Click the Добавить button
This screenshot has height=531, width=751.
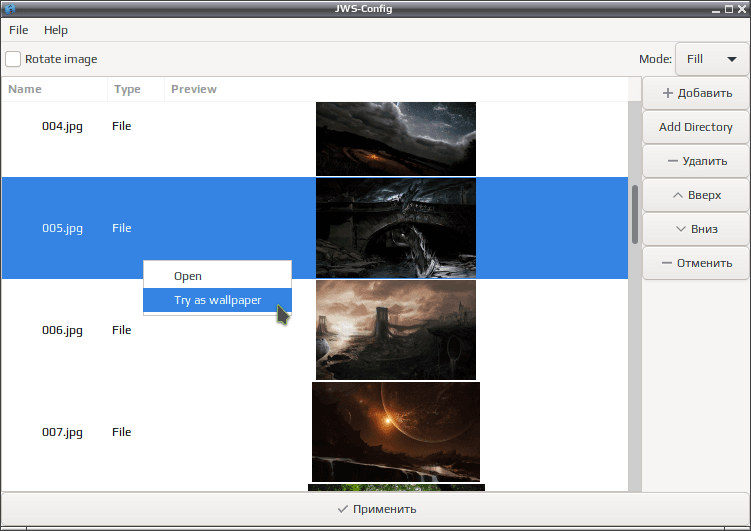pyautogui.click(x=696, y=93)
